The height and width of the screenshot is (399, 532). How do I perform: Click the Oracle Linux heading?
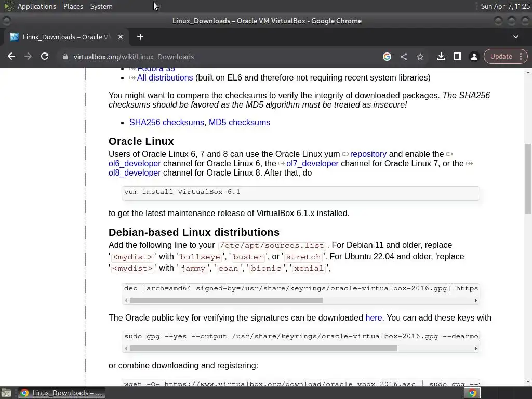point(141,141)
